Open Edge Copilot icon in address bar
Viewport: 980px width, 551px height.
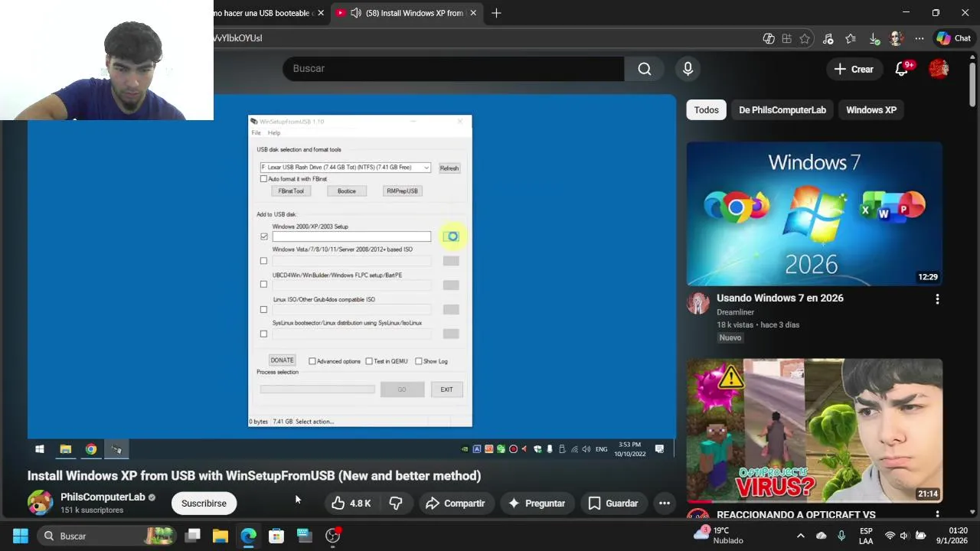[x=769, y=38]
